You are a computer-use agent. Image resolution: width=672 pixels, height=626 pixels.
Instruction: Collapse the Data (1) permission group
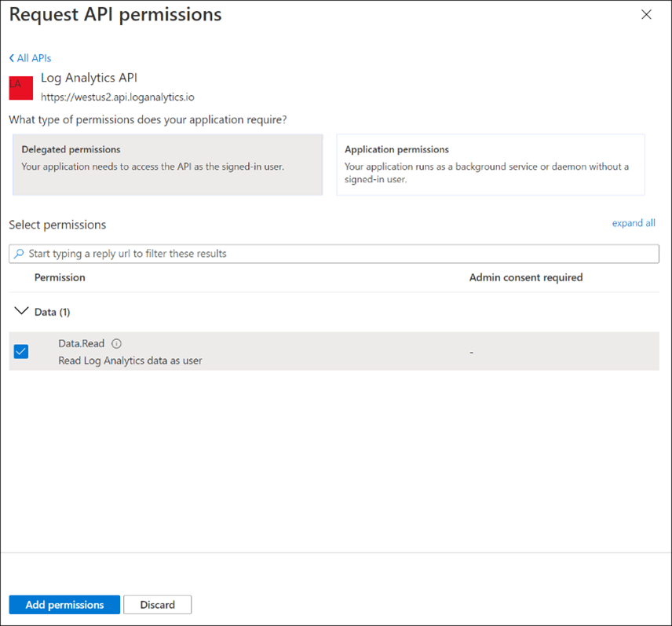pos(21,312)
